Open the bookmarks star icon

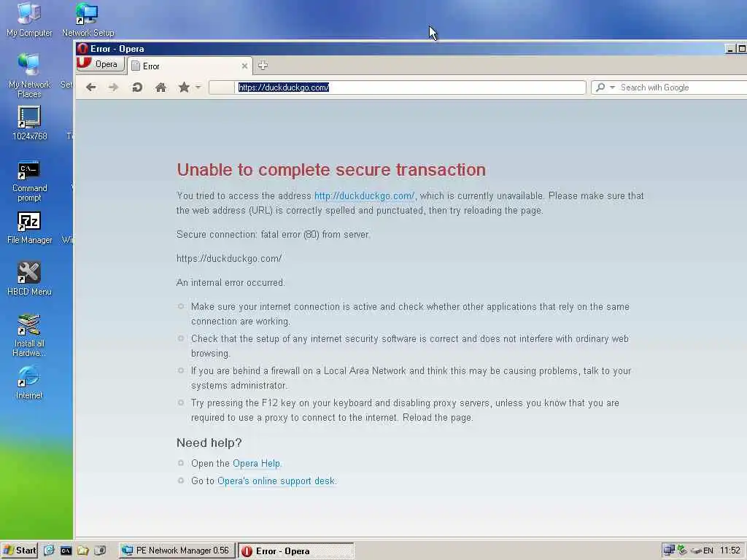pyautogui.click(x=184, y=87)
